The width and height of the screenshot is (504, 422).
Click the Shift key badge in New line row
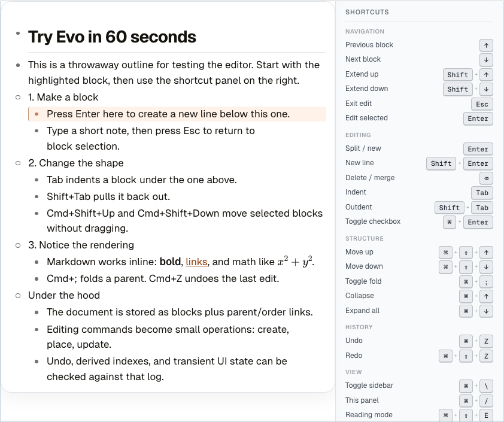[441, 163]
